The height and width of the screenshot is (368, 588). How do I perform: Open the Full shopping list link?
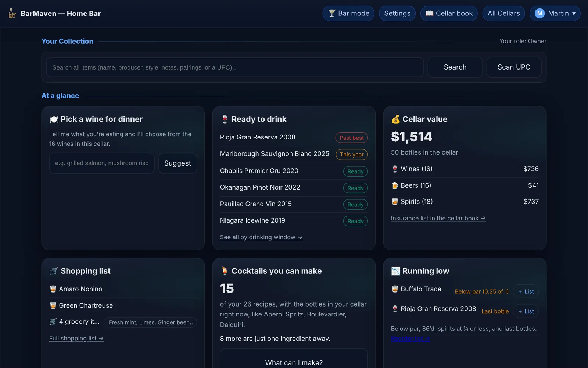click(x=76, y=339)
